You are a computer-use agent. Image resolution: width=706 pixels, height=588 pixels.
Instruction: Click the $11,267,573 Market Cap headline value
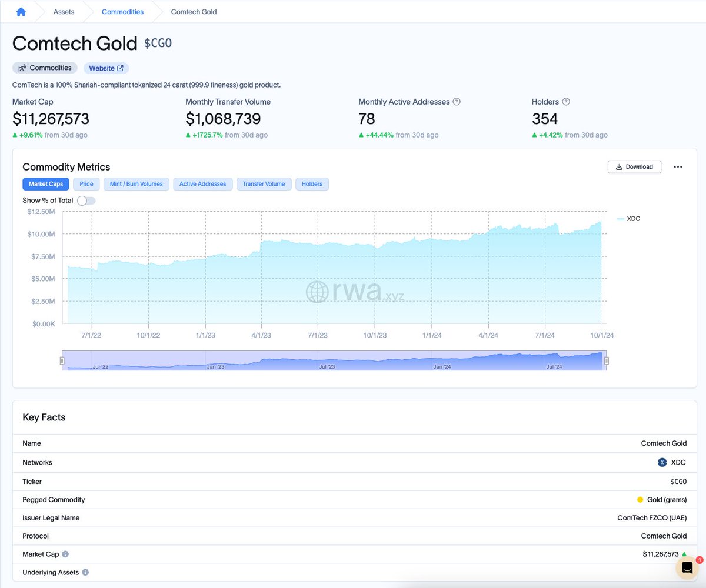[51, 119]
